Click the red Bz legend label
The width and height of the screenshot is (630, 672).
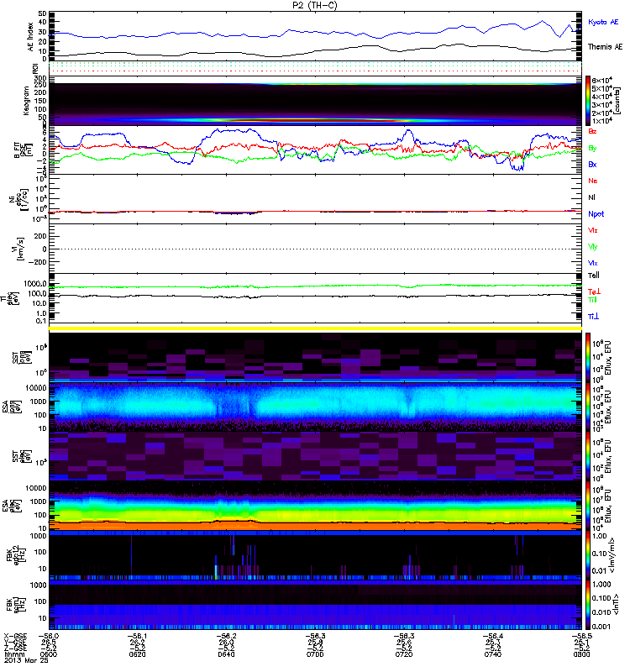pos(593,132)
